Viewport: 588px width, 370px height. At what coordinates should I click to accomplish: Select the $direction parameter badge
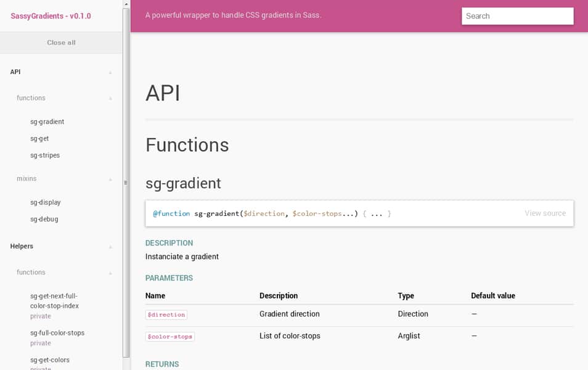(166, 314)
